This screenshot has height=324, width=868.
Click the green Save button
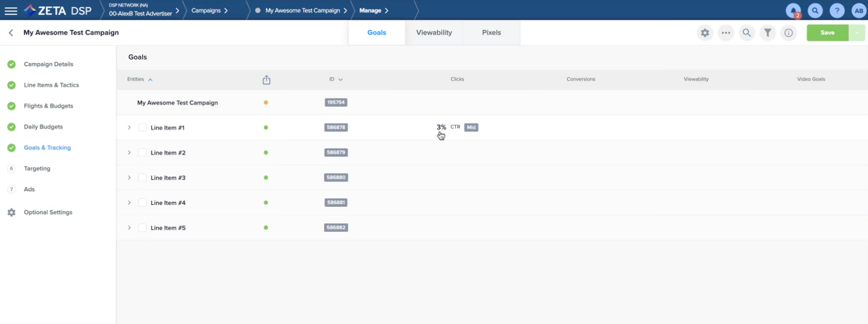[x=827, y=33]
